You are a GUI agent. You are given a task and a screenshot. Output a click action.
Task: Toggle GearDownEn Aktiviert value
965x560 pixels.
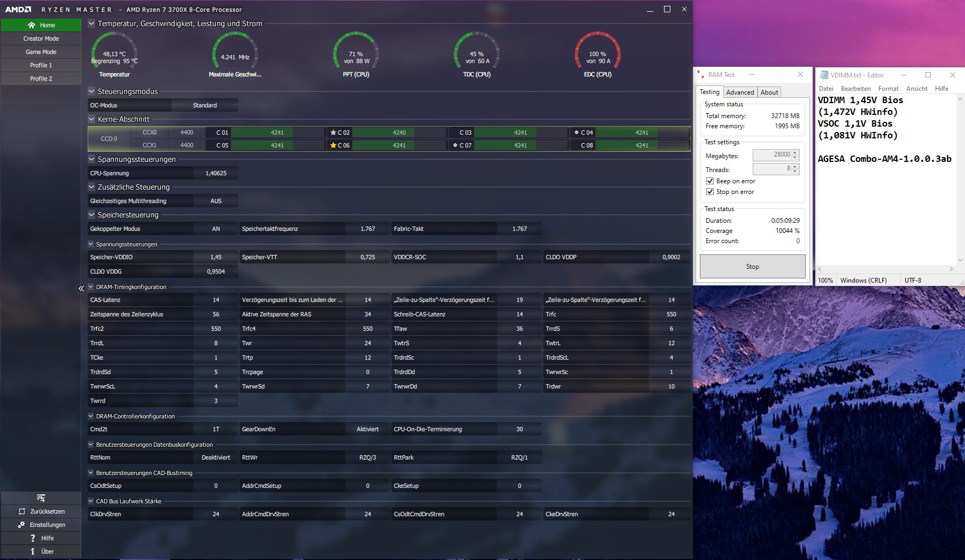click(368, 429)
